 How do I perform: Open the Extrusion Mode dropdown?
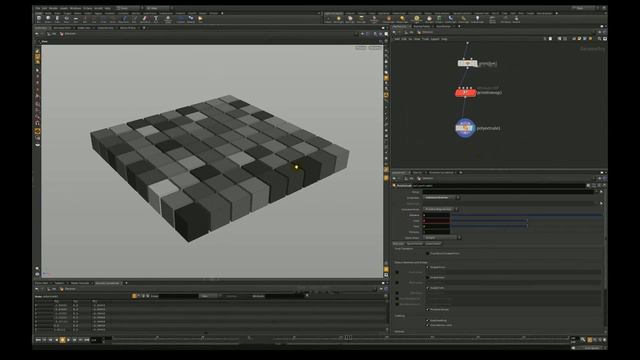point(441,209)
